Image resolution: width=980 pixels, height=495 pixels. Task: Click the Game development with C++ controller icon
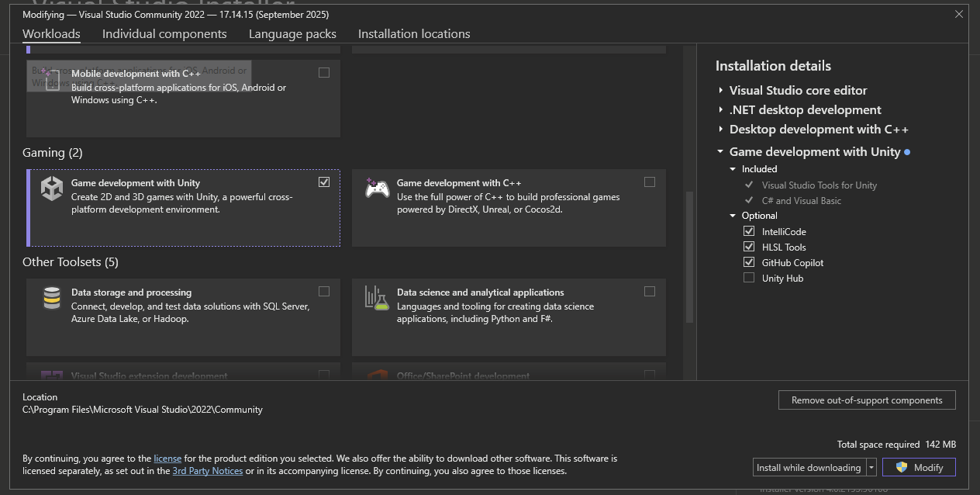tap(377, 189)
